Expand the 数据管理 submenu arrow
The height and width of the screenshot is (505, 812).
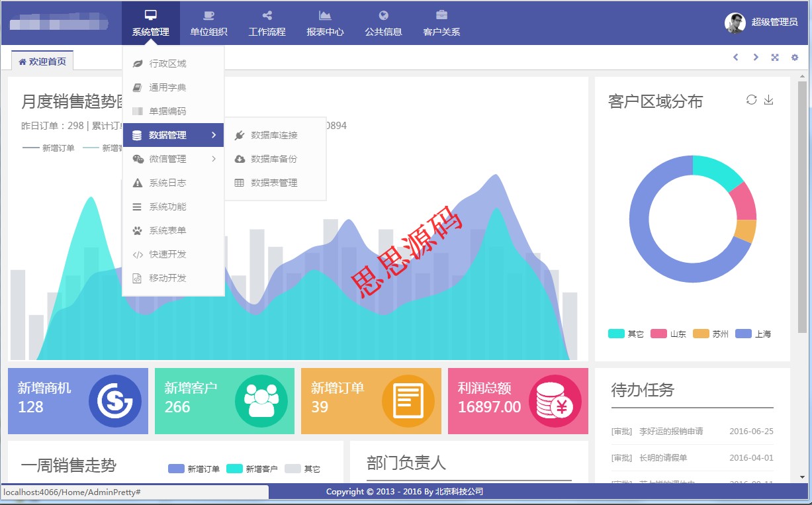click(214, 135)
